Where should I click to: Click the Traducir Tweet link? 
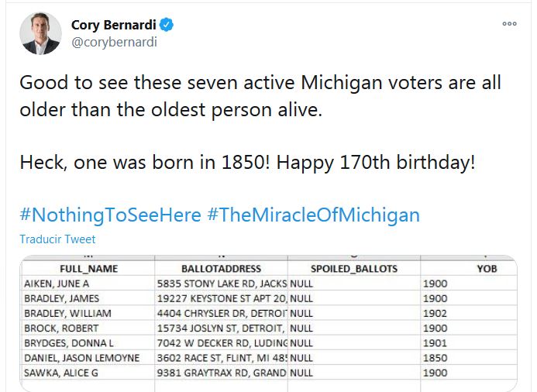pos(58,239)
